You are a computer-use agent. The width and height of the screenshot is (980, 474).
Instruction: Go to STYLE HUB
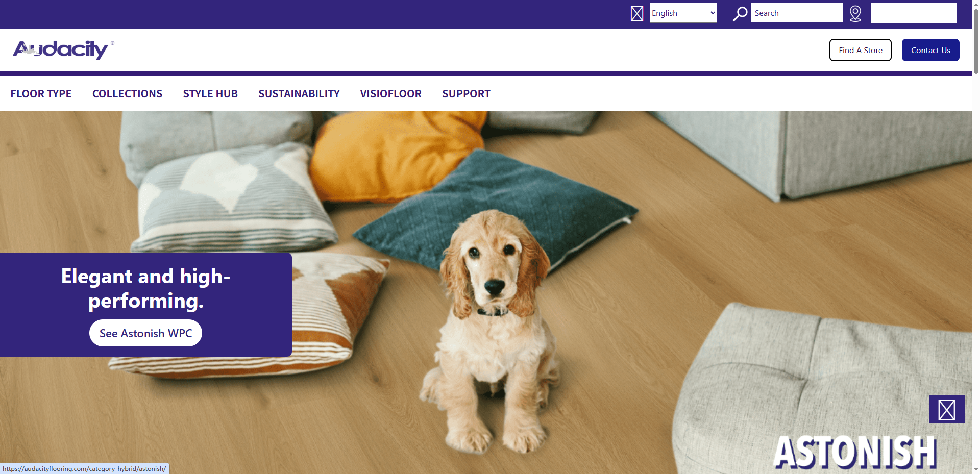(210, 94)
